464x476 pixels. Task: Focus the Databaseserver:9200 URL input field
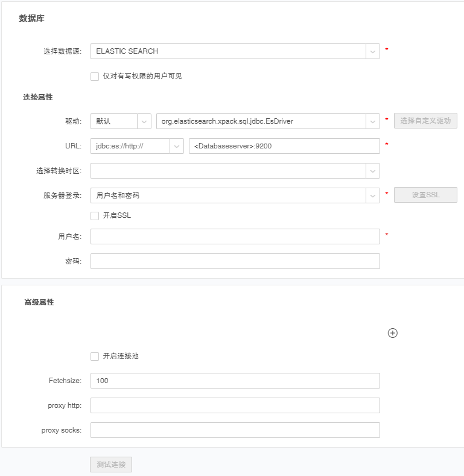[284, 146]
